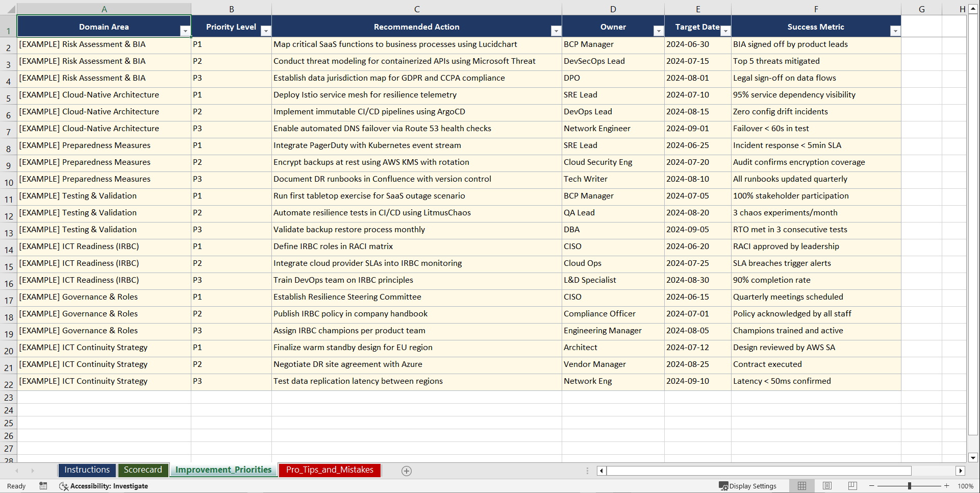Click the Zoom Out minus icon
This screenshot has height=493, width=980.
tap(871, 486)
